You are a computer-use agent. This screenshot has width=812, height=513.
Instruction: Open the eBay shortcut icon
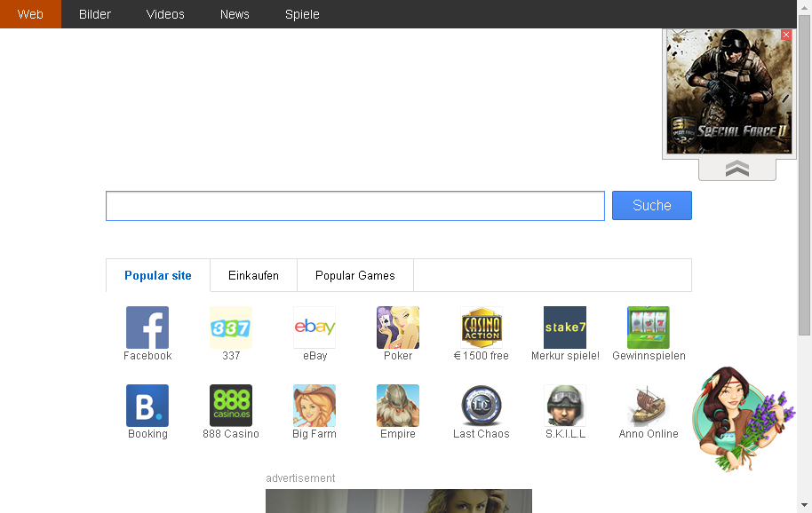[x=314, y=328]
